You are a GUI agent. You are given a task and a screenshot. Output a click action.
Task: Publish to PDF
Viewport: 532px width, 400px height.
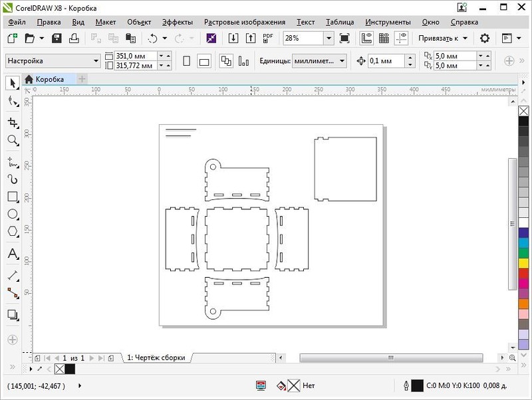pos(268,38)
